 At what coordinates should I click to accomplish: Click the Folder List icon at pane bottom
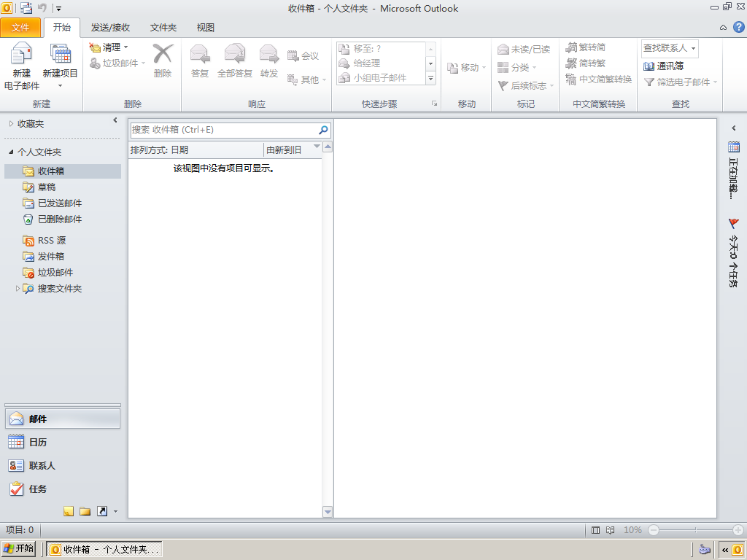pyautogui.click(x=85, y=511)
